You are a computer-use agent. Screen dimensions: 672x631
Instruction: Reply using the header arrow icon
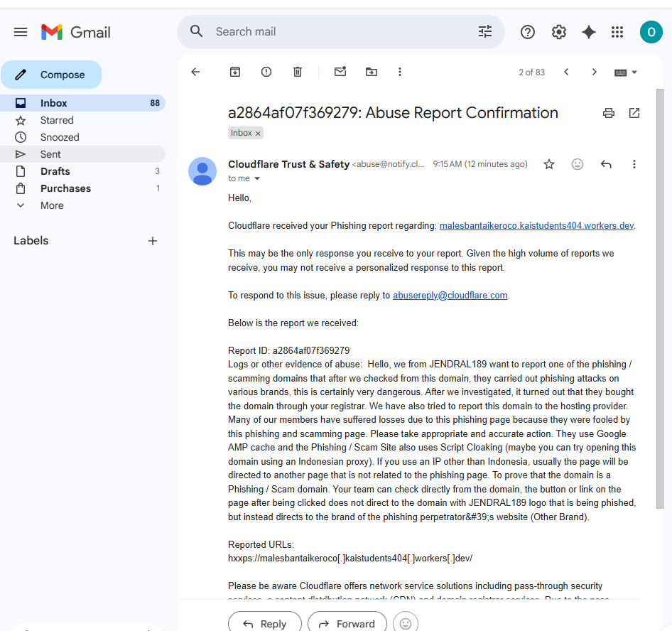[x=605, y=164]
